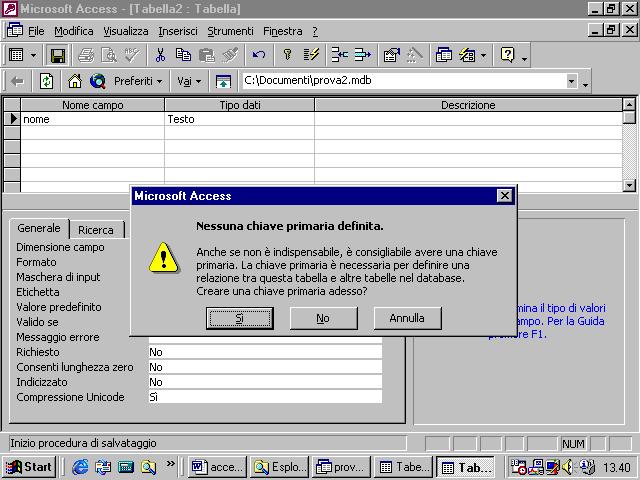Image resolution: width=640 pixels, height=480 pixels.
Task: Go to the Start Page home icon
Action: click(75, 82)
